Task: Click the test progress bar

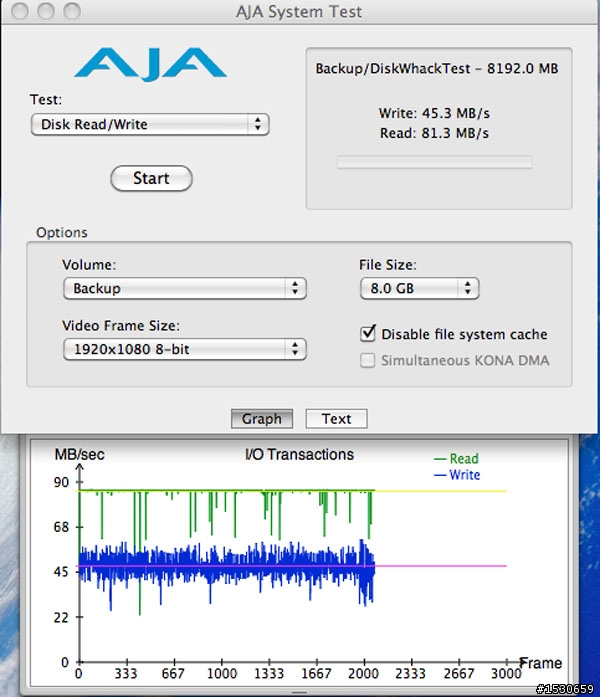Action: 435,162
